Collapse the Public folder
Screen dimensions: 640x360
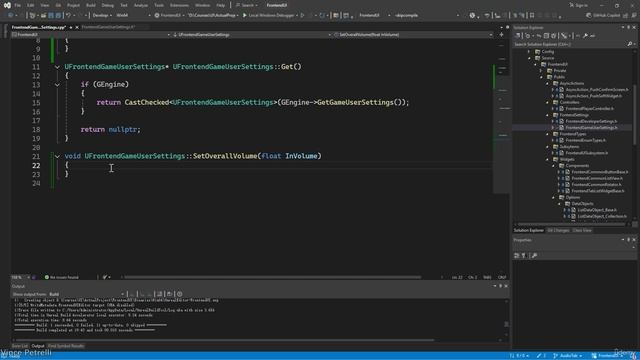click(x=542, y=77)
